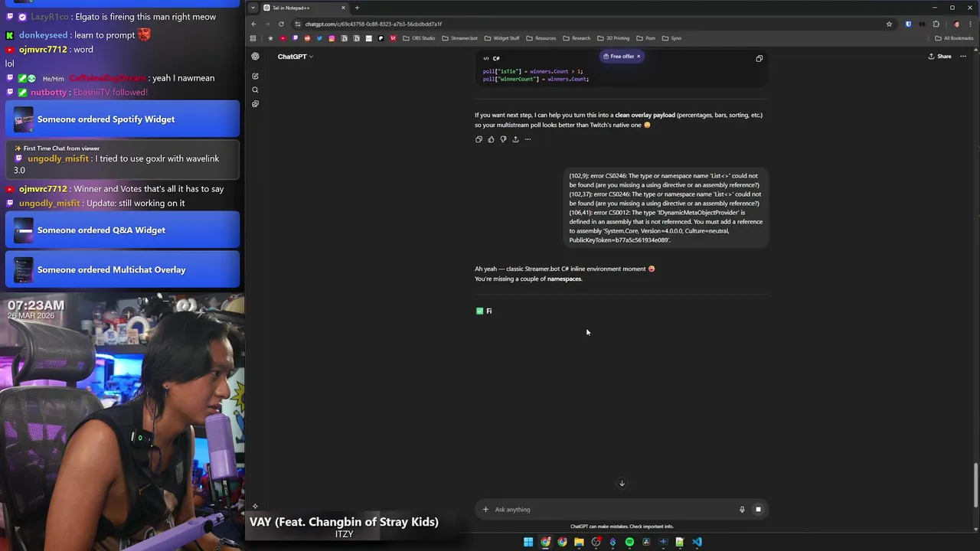Open more actions ellipsis under response
The width and height of the screenshot is (980, 551).
(528, 139)
